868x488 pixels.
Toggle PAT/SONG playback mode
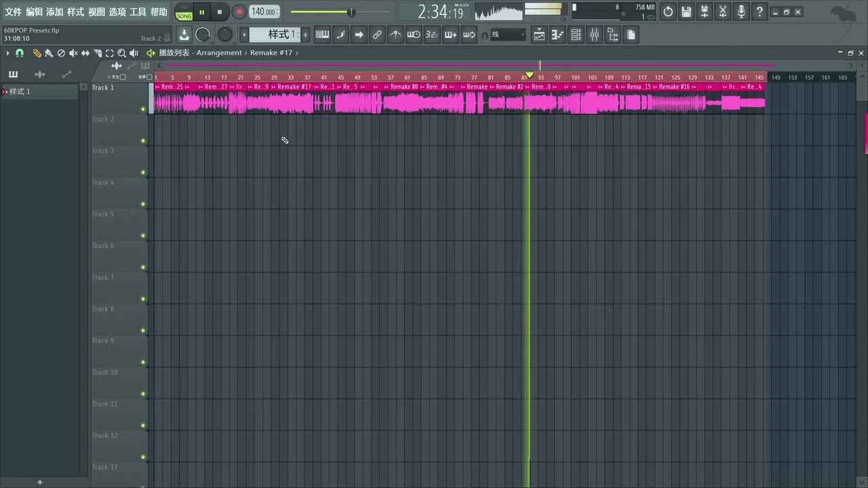pos(184,12)
